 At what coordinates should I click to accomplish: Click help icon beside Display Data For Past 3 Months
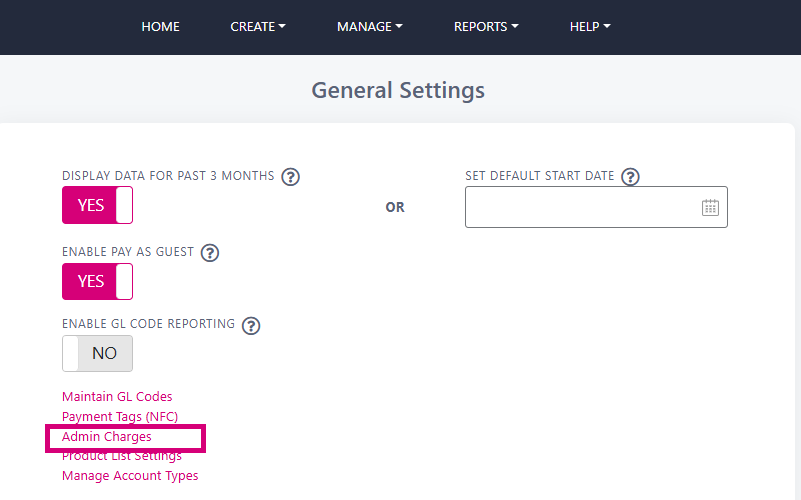pos(291,177)
